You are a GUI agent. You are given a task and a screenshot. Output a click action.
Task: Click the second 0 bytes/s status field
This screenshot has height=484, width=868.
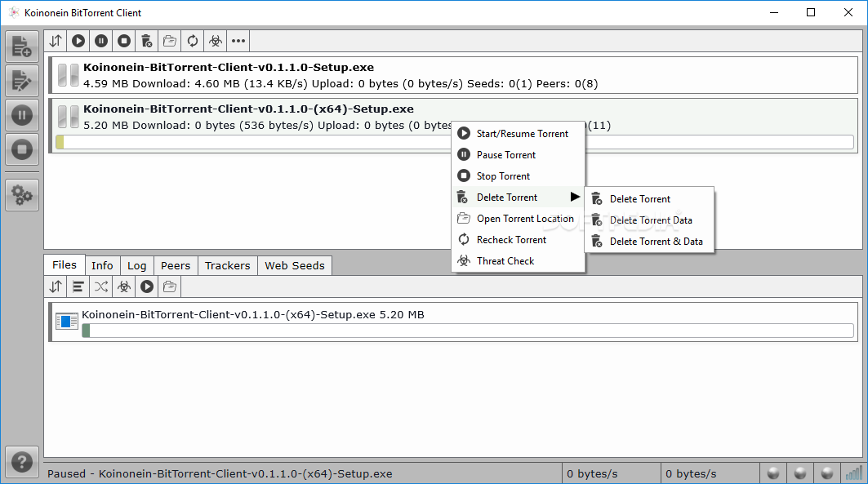tap(710, 473)
